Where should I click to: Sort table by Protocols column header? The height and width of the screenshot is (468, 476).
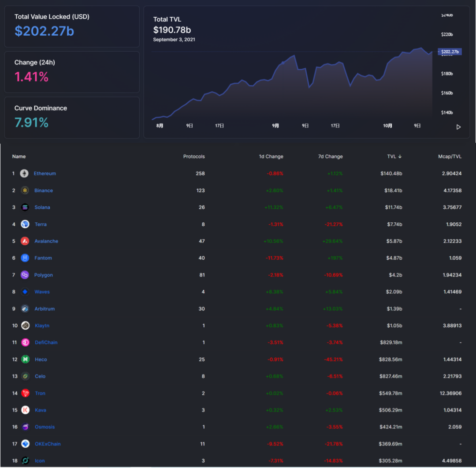(x=194, y=157)
